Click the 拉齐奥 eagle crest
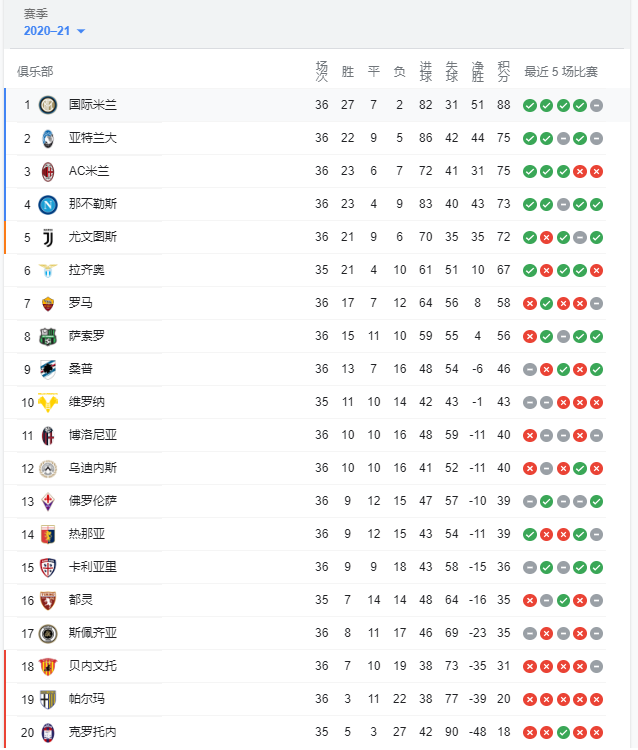This screenshot has height=750, width=638. tap(48, 271)
